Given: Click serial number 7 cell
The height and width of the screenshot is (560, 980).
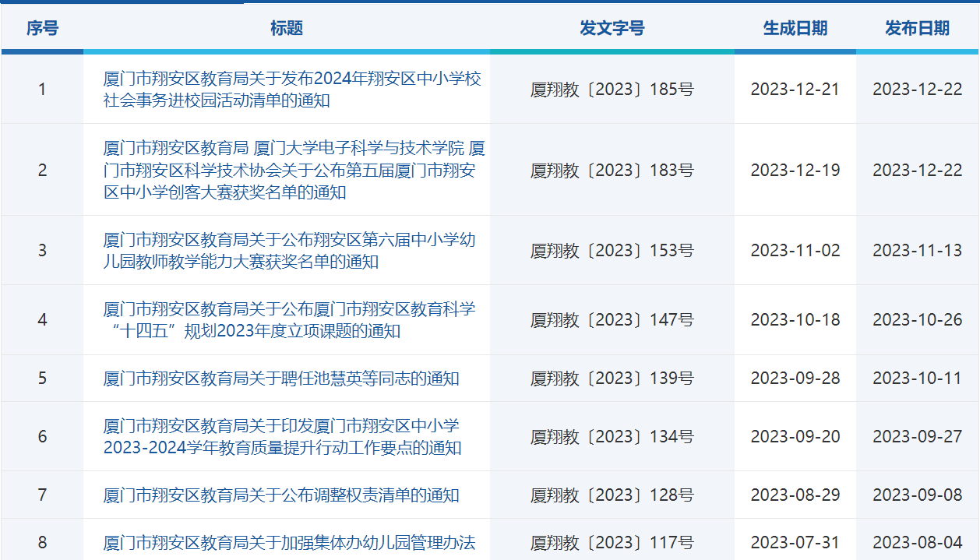Looking at the screenshot, I should (x=42, y=495).
